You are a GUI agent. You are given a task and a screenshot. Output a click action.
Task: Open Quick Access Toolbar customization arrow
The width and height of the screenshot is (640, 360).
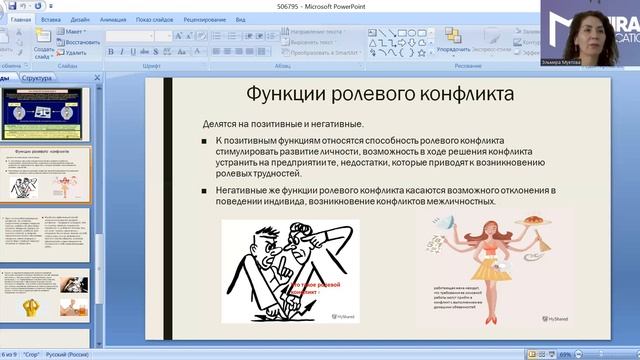coord(51,7)
